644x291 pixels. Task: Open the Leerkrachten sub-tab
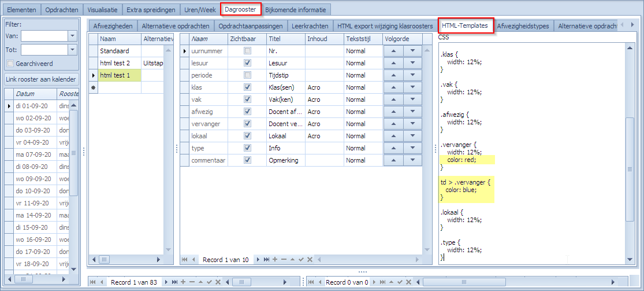coord(310,26)
